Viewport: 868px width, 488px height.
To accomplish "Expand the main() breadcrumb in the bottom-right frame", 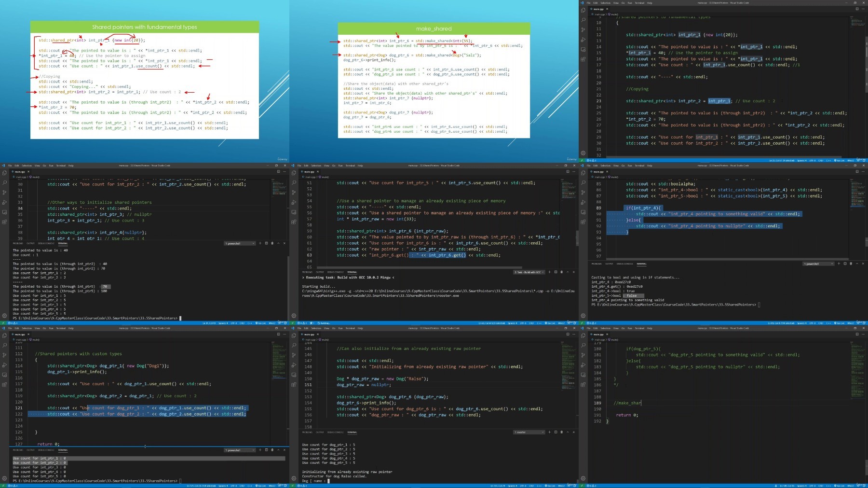I will tap(614, 340).
